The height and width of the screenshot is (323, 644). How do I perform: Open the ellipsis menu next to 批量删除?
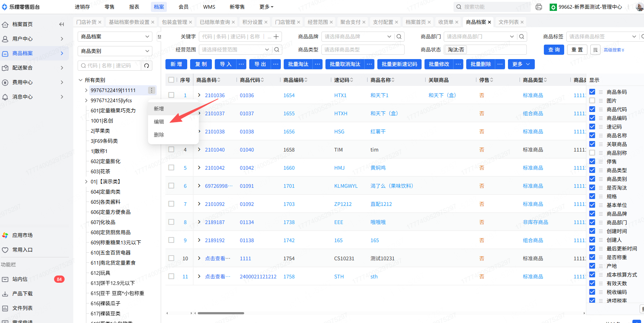[x=500, y=64]
